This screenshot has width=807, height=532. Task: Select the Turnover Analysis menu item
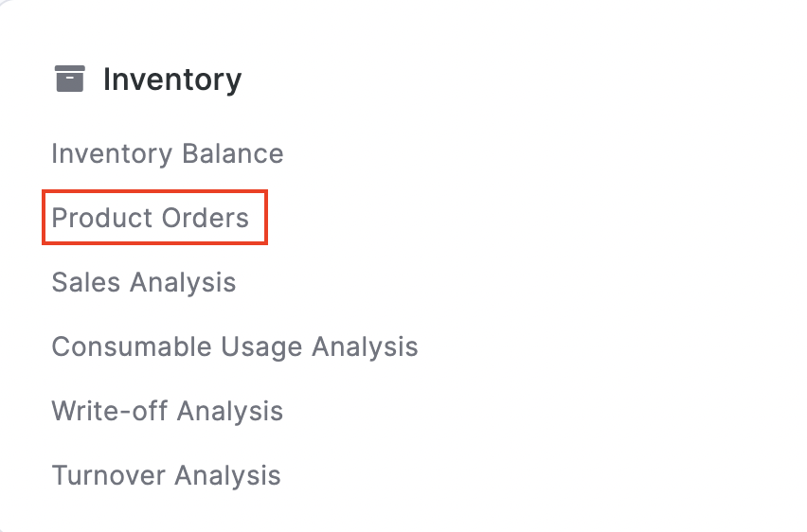click(166, 474)
